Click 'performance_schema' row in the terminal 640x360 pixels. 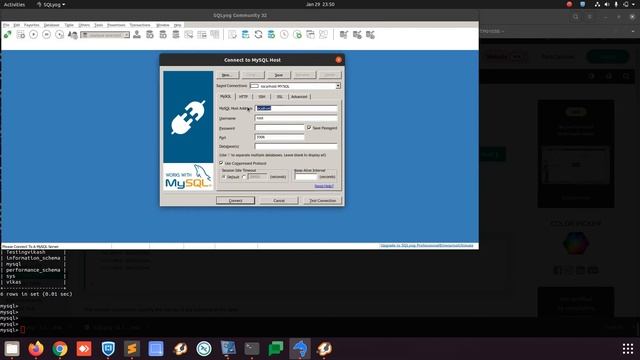click(x=33, y=270)
